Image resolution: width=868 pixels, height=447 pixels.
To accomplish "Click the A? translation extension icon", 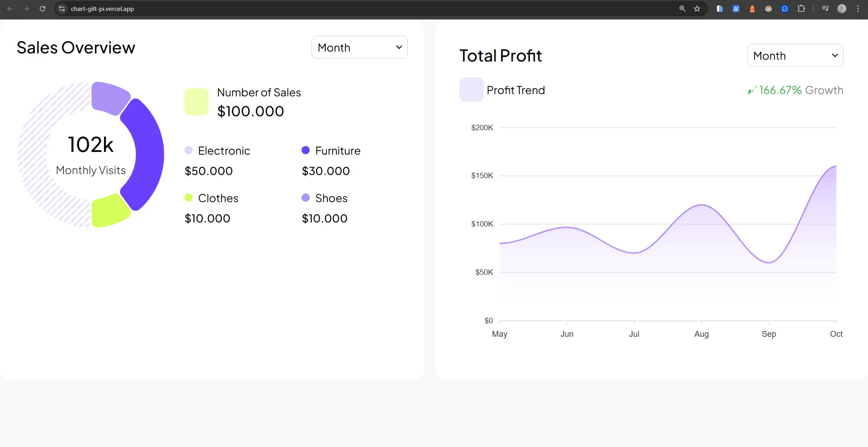I will [x=736, y=9].
